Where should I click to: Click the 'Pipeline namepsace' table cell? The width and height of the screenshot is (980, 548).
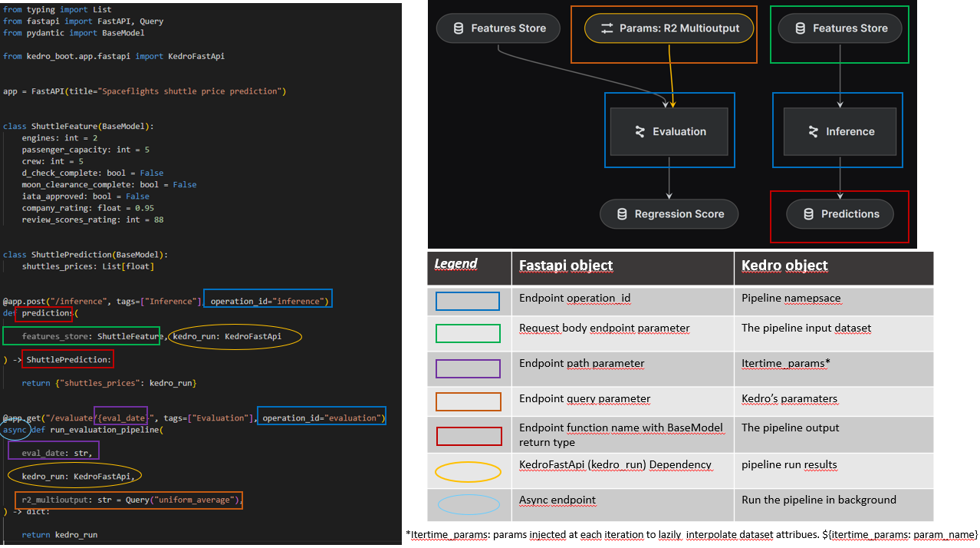[834, 301]
